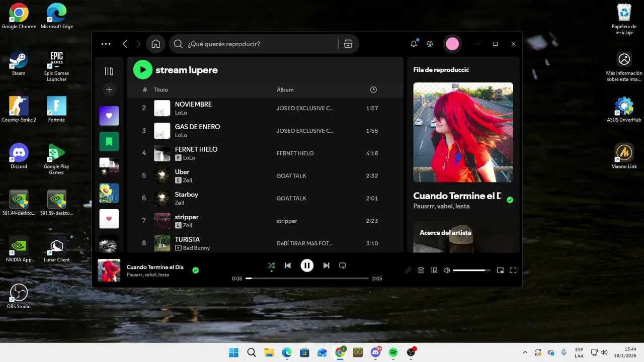
Task: Open connect to a device icon
Action: (x=434, y=270)
